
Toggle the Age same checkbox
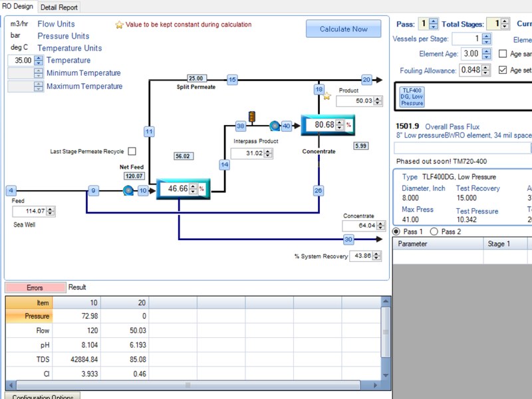(x=503, y=54)
